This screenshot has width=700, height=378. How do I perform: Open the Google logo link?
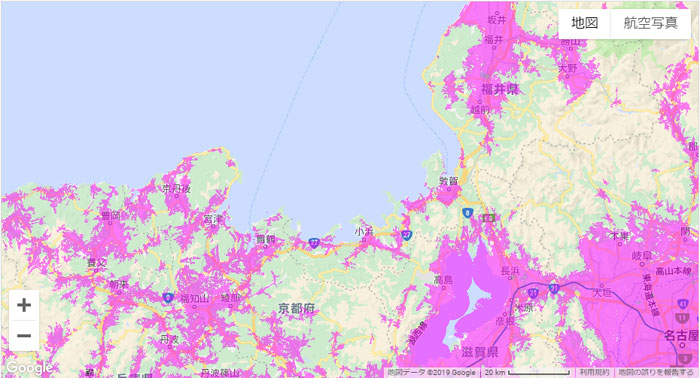point(29,368)
